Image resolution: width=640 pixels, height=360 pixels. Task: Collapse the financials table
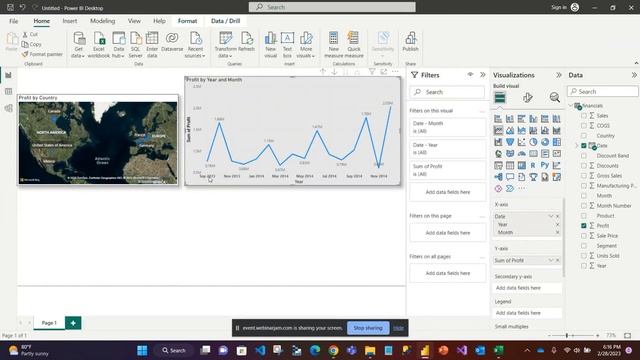[x=571, y=106]
